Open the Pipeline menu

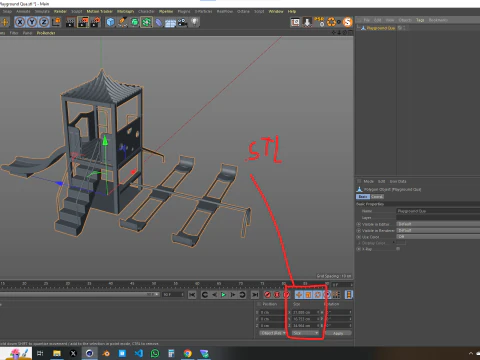pyautogui.click(x=166, y=11)
